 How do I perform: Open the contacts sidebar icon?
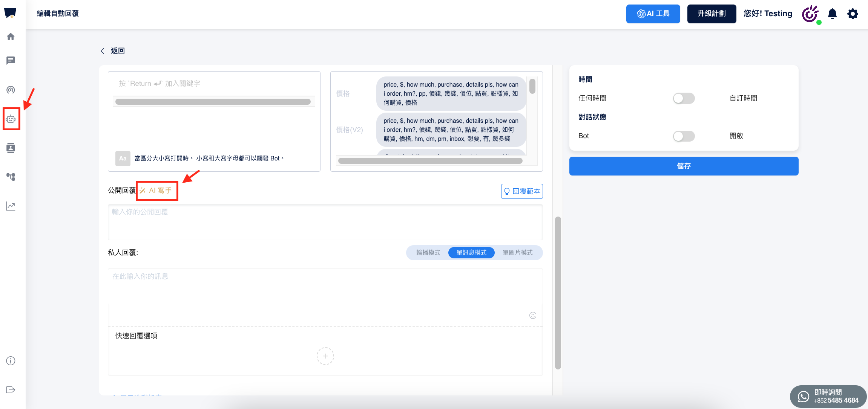(x=11, y=148)
